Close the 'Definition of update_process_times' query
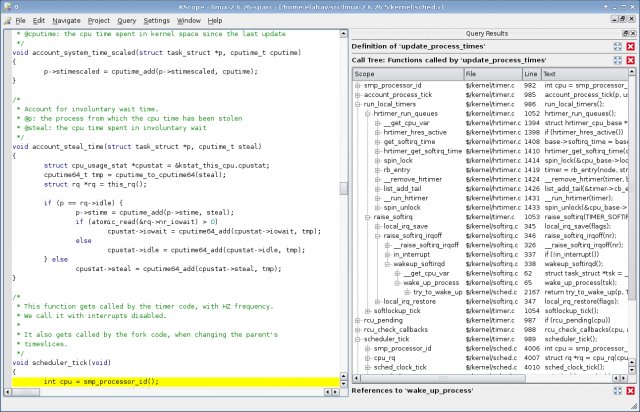 tap(630, 46)
